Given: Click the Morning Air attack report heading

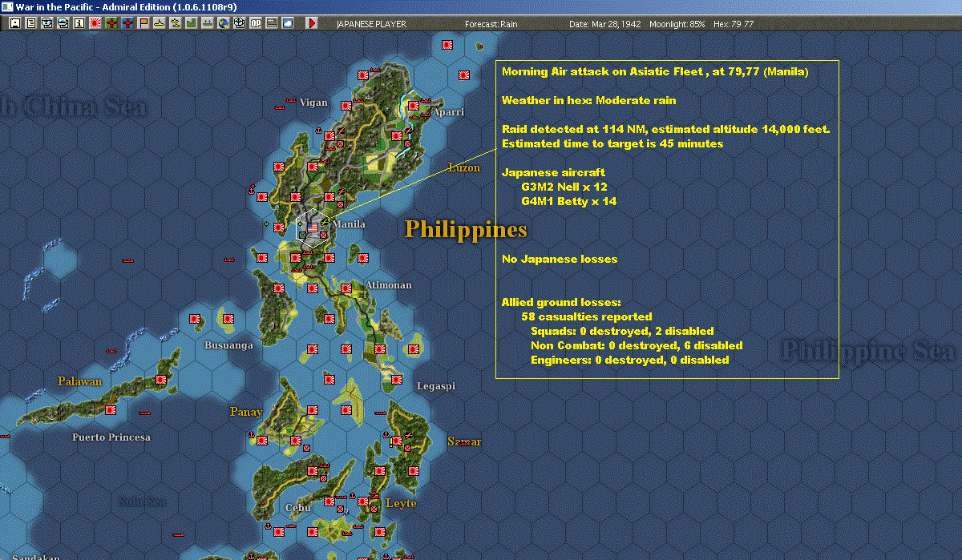Looking at the screenshot, I should tap(655, 72).
